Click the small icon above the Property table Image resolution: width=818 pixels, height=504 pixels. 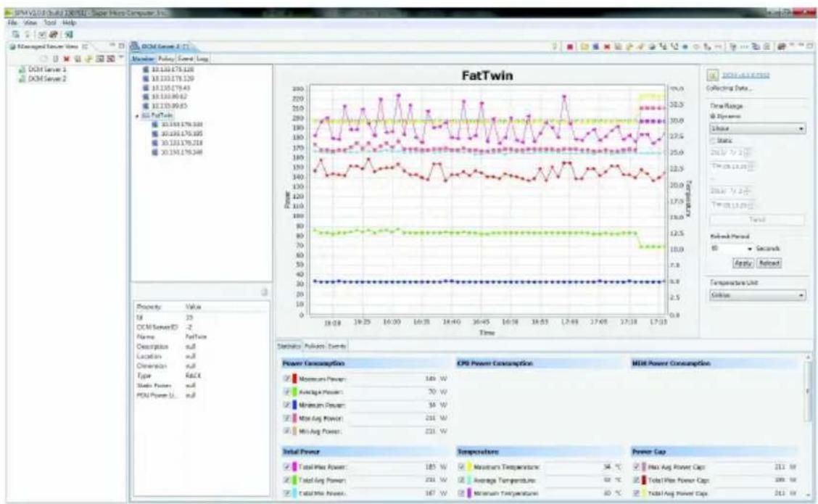(264, 292)
